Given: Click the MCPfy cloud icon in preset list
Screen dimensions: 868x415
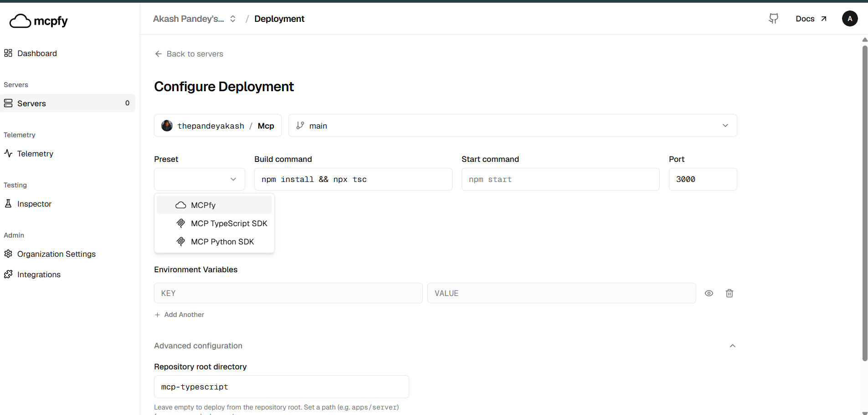Looking at the screenshot, I should (181, 205).
